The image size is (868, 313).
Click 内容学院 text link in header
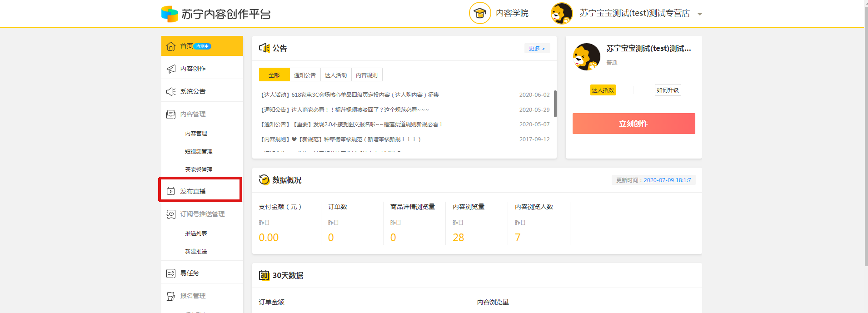(x=512, y=13)
